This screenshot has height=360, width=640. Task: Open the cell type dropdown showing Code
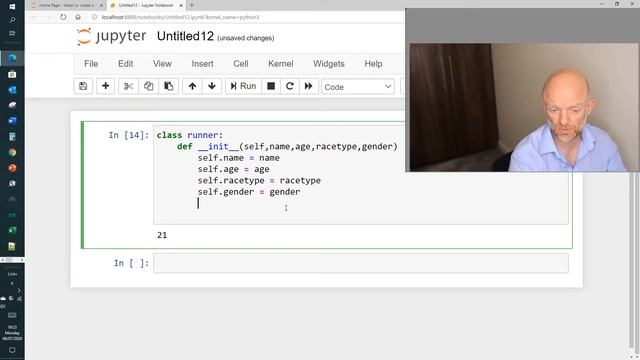(358, 87)
